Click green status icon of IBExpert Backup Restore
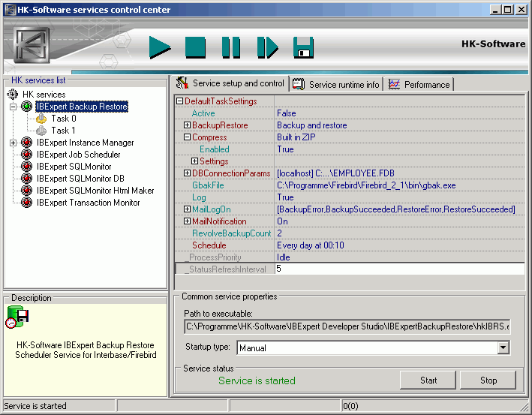The height and width of the screenshot is (415, 532). [x=26, y=107]
